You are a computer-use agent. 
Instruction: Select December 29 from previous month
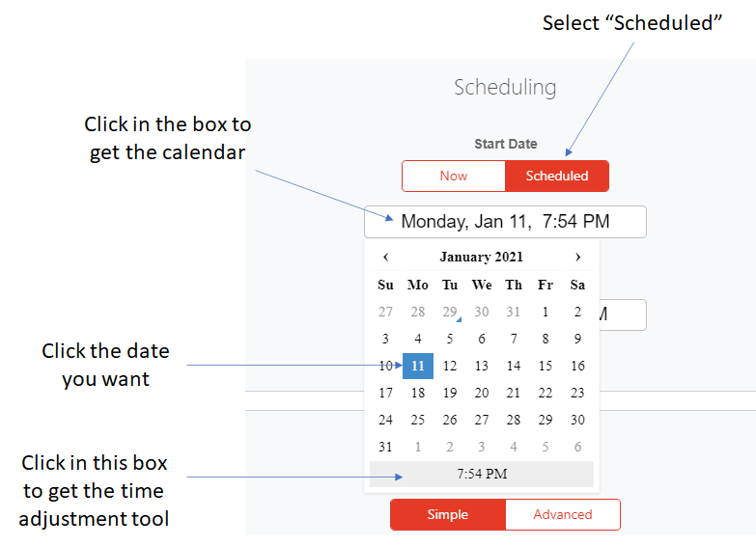[x=450, y=312]
